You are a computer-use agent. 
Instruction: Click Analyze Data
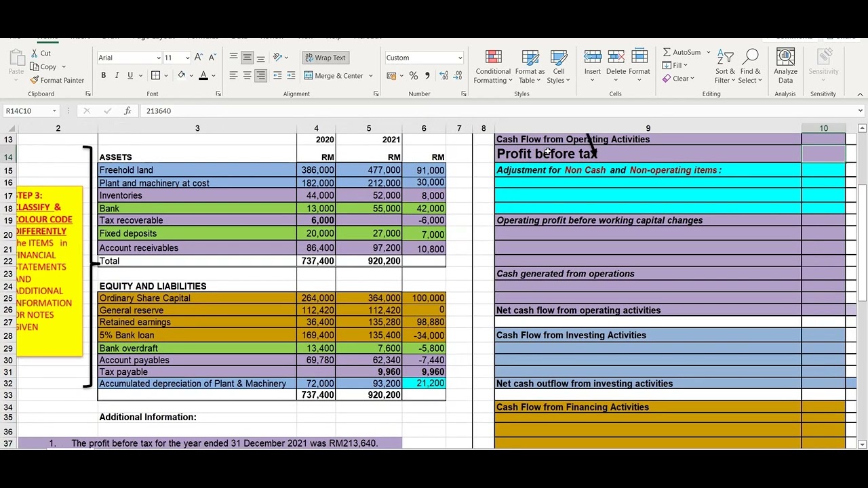point(785,66)
